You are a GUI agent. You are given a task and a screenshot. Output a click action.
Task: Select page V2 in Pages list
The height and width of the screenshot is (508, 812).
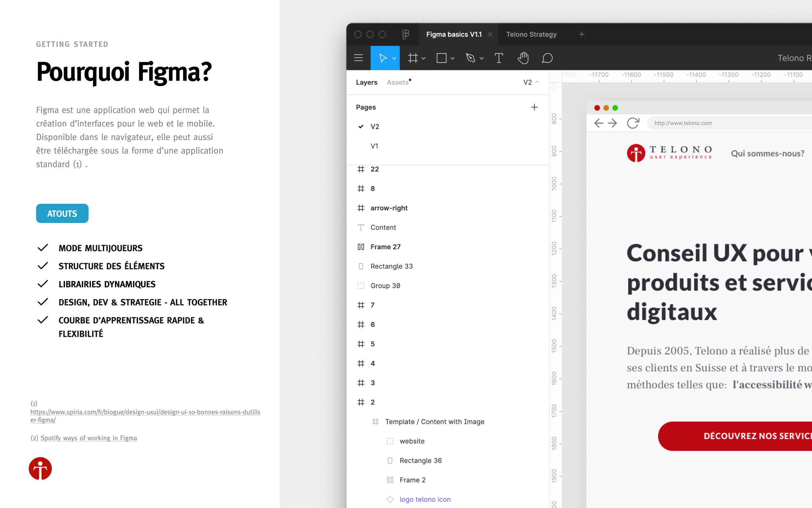[x=448, y=127]
